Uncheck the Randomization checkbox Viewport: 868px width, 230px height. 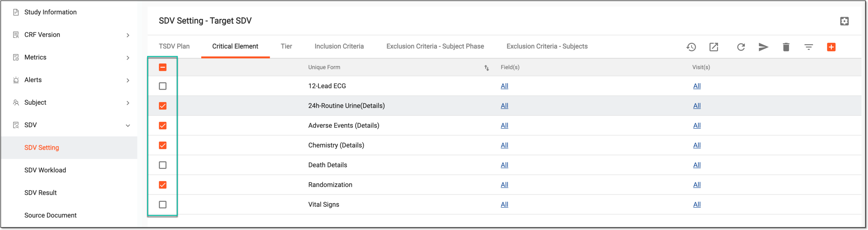tap(162, 185)
